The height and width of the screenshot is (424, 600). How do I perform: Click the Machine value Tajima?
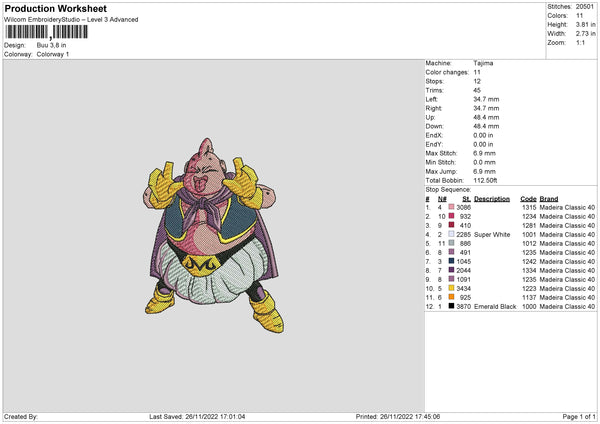(x=484, y=63)
